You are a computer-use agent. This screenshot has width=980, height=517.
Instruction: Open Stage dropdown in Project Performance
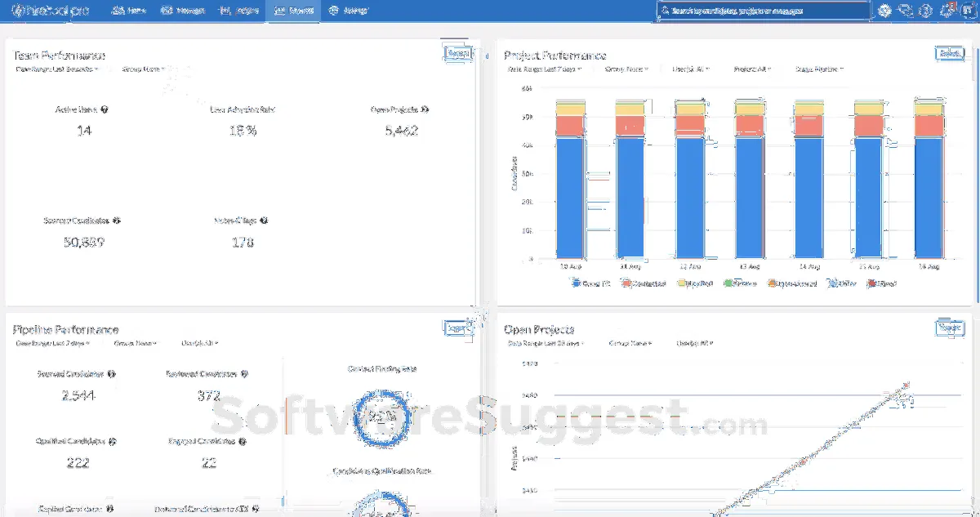819,69
